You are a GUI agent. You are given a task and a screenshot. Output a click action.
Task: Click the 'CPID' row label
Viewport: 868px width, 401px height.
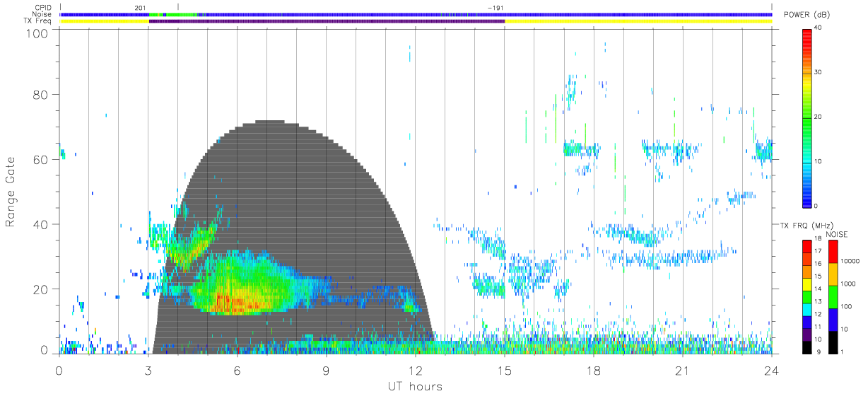tap(44, 8)
